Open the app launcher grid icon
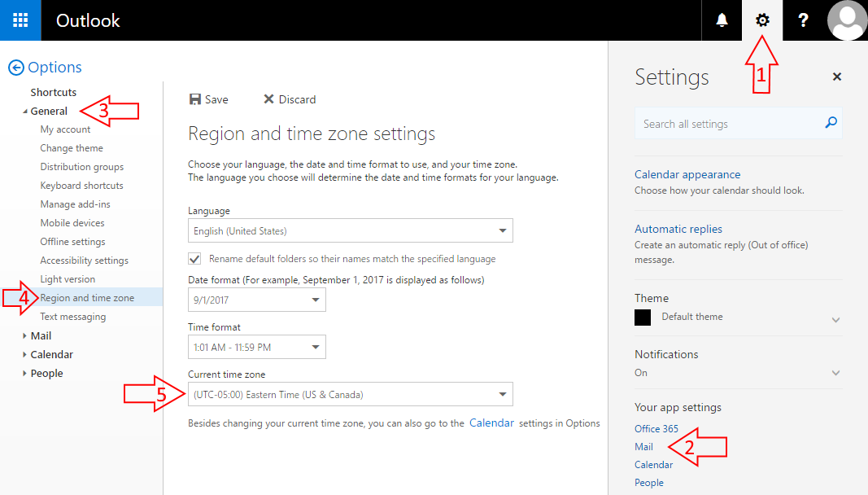Image resolution: width=868 pixels, height=495 pixels. (x=20, y=20)
